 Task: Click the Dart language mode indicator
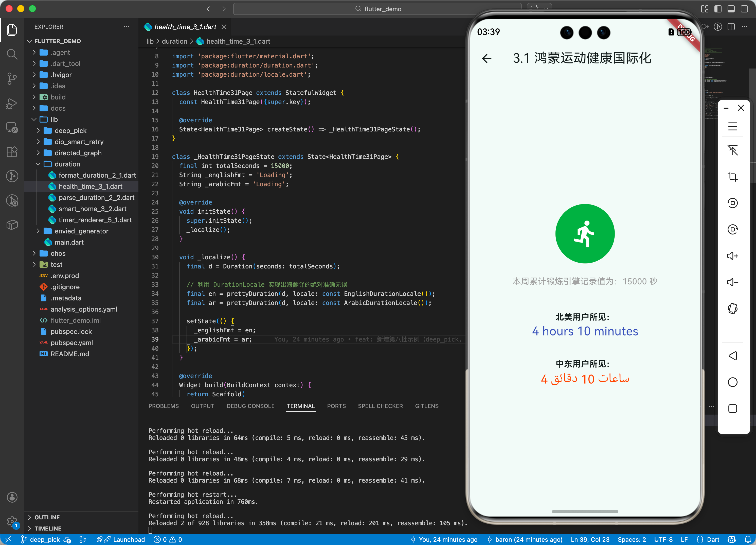click(x=713, y=539)
